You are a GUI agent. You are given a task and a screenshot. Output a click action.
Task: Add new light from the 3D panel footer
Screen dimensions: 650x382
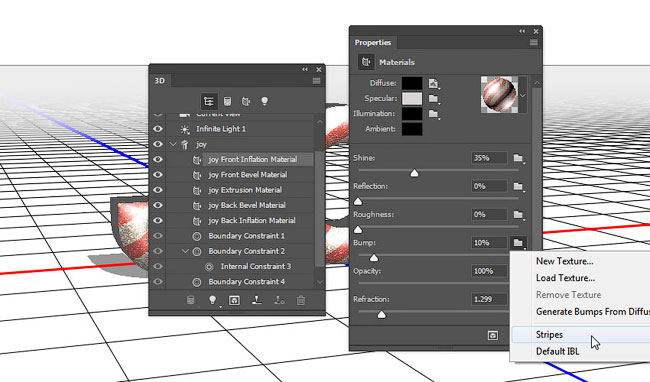tap(213, 300)
